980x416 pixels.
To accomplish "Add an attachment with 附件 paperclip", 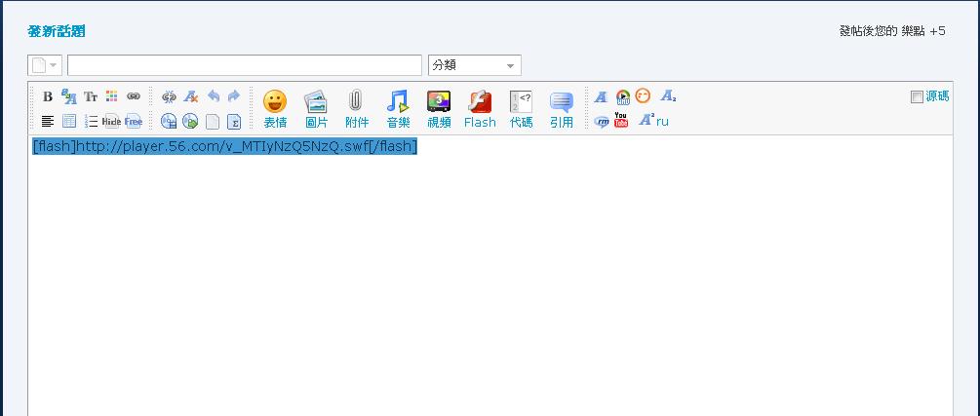I will tap(356, 109).
